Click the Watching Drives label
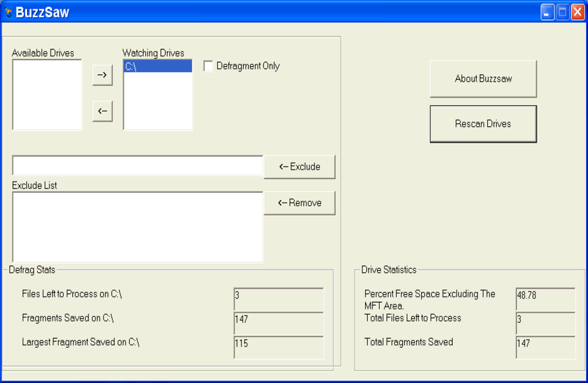588x383 pixels. [x=153, y=53]
